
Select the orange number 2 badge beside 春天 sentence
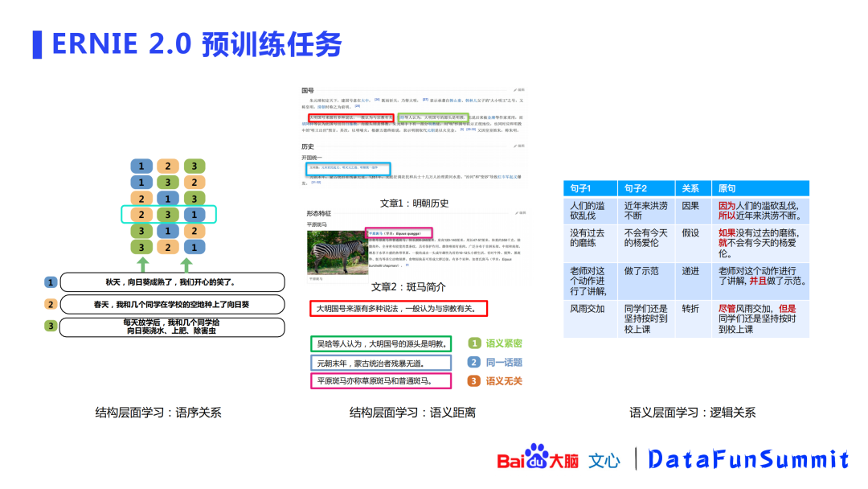(51, 304)
